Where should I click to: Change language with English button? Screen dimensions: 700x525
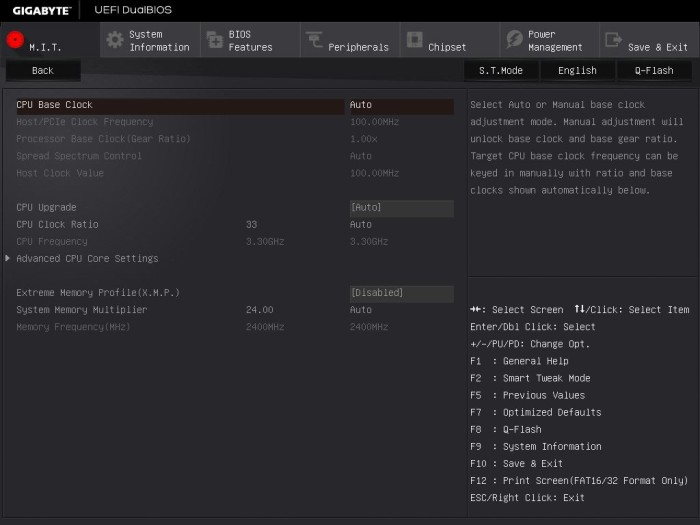(x=577, y=71)
